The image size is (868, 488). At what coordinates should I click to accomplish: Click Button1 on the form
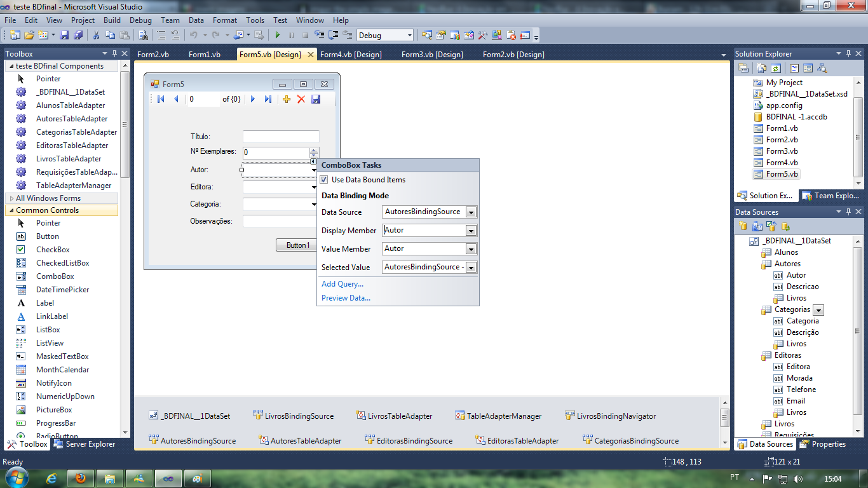coord(297,245)
